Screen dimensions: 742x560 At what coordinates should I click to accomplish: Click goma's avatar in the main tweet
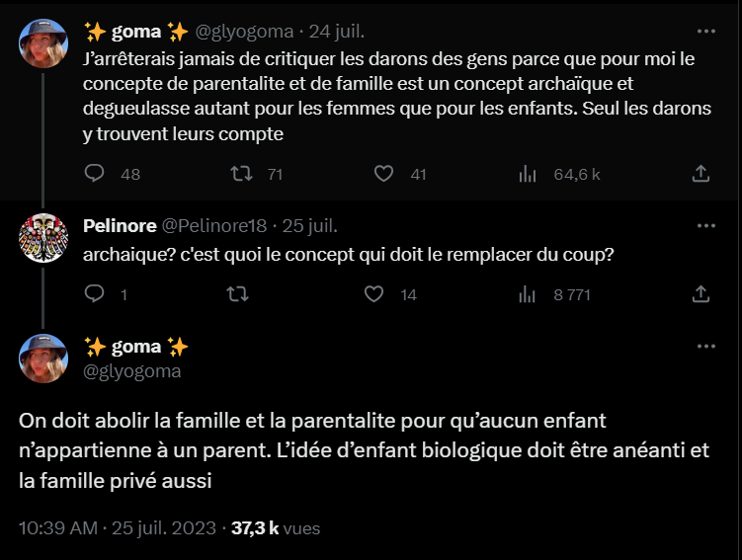pos(43,359)
